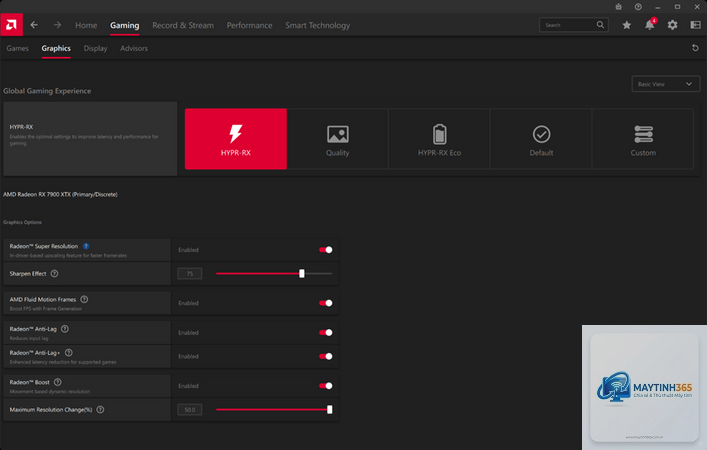This screenshot has height=450, width=707.
Task: Open the Display sub-tab
Action: [96, 48]
